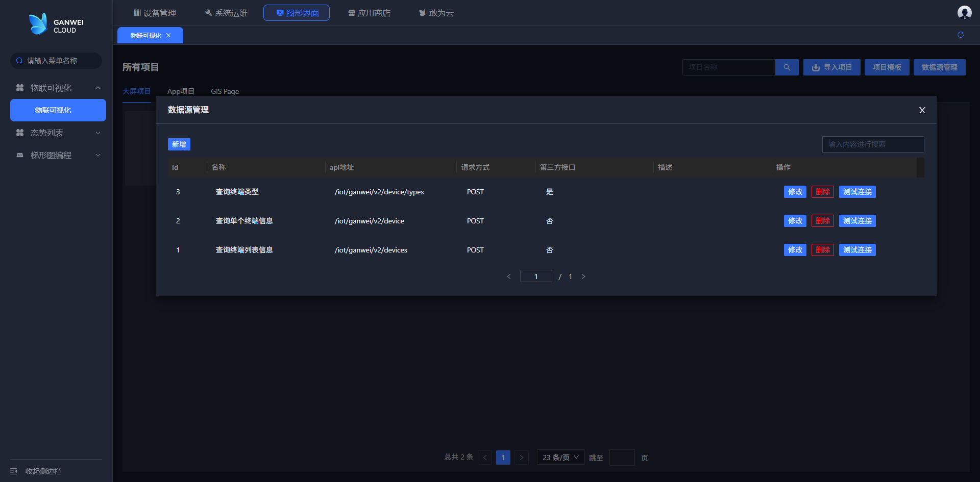Switch to the App项目 tab

click(x=181, y=91)
